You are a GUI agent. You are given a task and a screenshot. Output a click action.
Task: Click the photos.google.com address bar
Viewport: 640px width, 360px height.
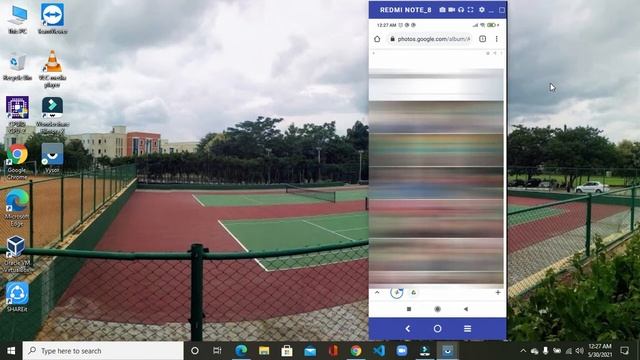[x=431, y=39]
